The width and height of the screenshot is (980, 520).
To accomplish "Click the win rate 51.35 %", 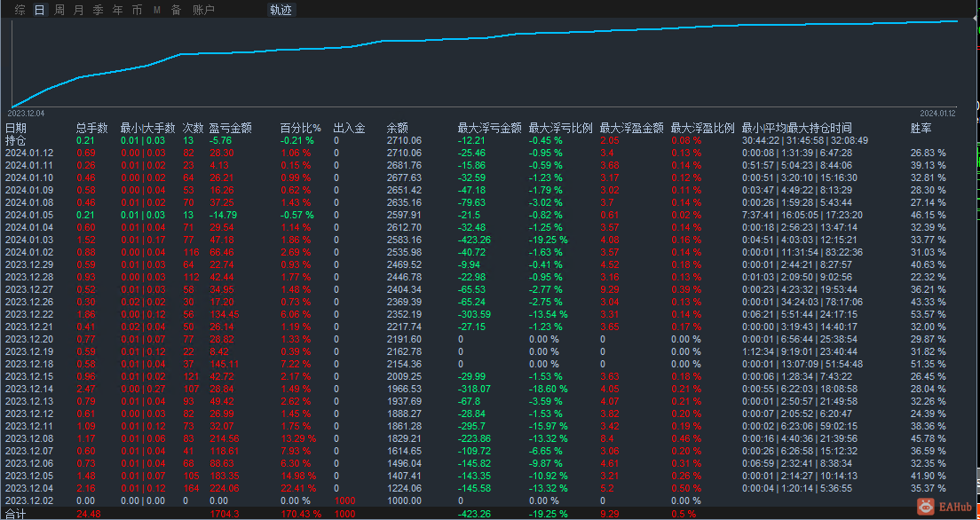I will pos(929,364).
